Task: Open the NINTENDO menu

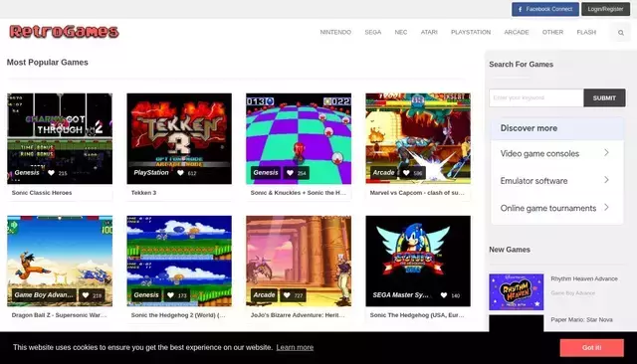Action: click(335, 32)
